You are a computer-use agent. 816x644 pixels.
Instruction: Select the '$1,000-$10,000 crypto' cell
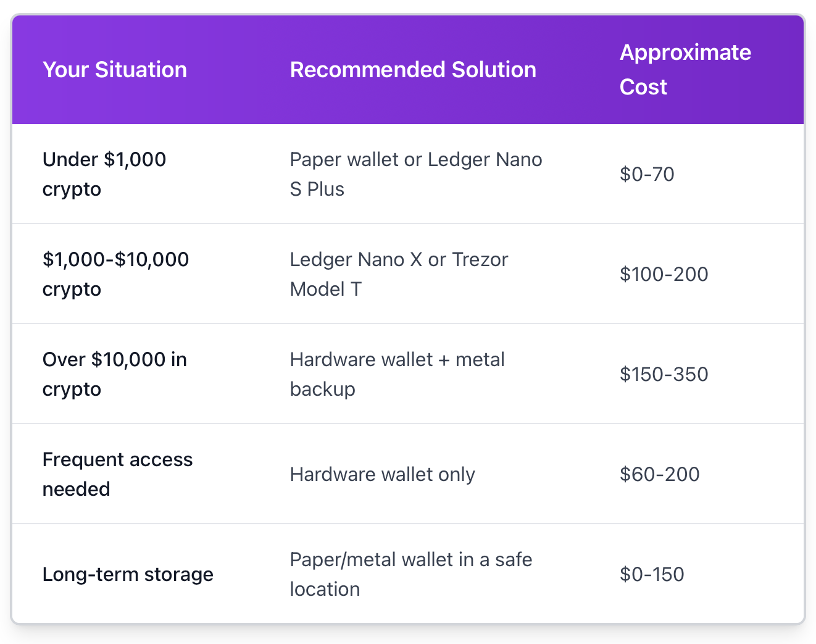115,274
